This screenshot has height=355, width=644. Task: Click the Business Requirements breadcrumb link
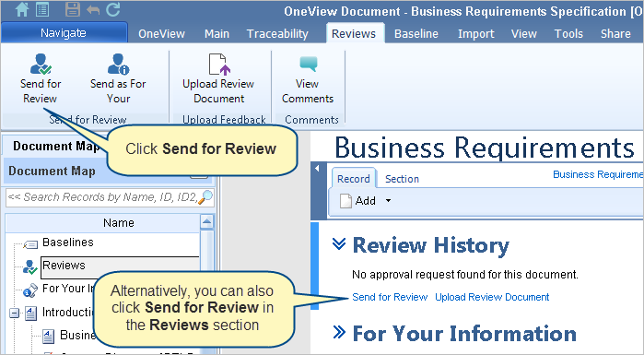coord(598,174)
